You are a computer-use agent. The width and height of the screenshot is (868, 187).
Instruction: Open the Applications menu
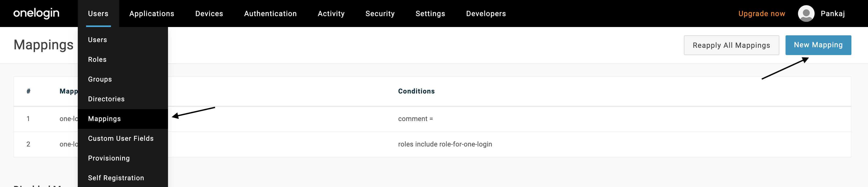click(152, 14)
